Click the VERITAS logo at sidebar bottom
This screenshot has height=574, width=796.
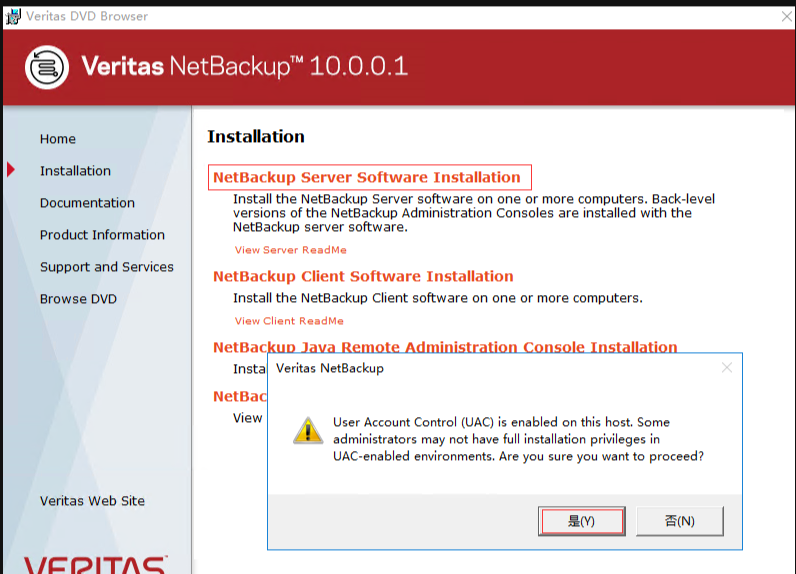point(95,565)
